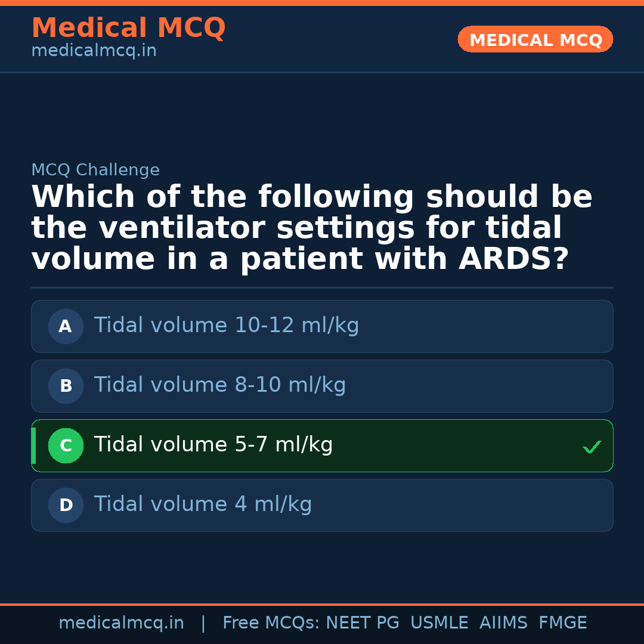Open the medicalmcq.in link below the header title
Image resolution: width=644 pixels, height=644 pixels.
point(94,51)
